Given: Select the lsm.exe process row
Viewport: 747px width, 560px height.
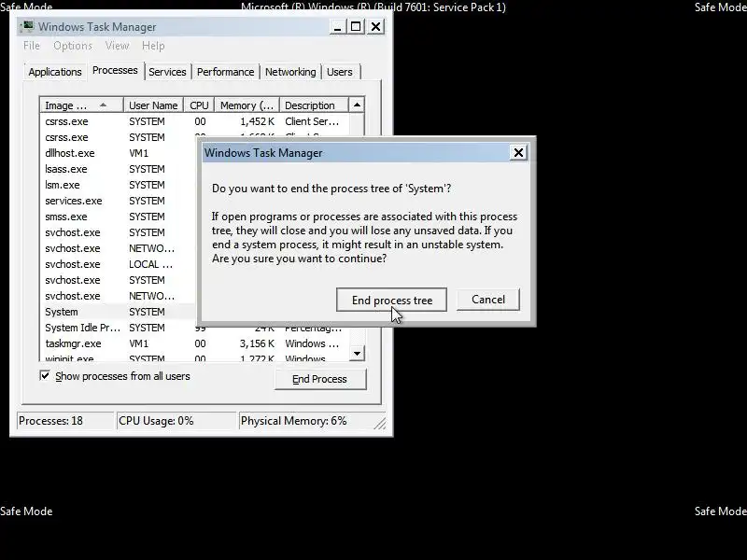Looking at the screenshot, I should (118, 185).
